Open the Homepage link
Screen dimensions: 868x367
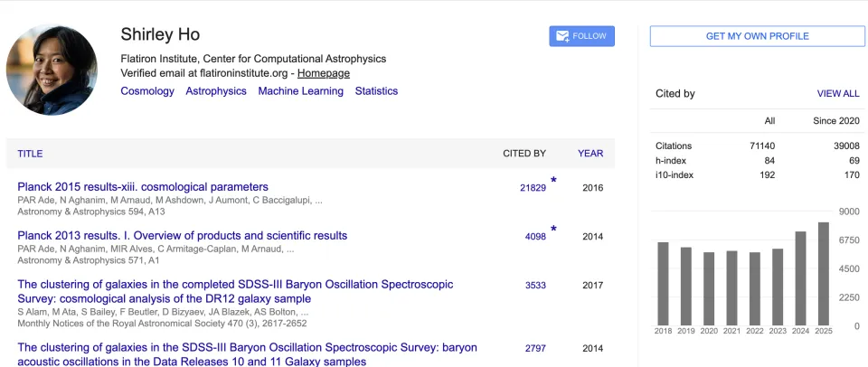click(x=324, y=73)
